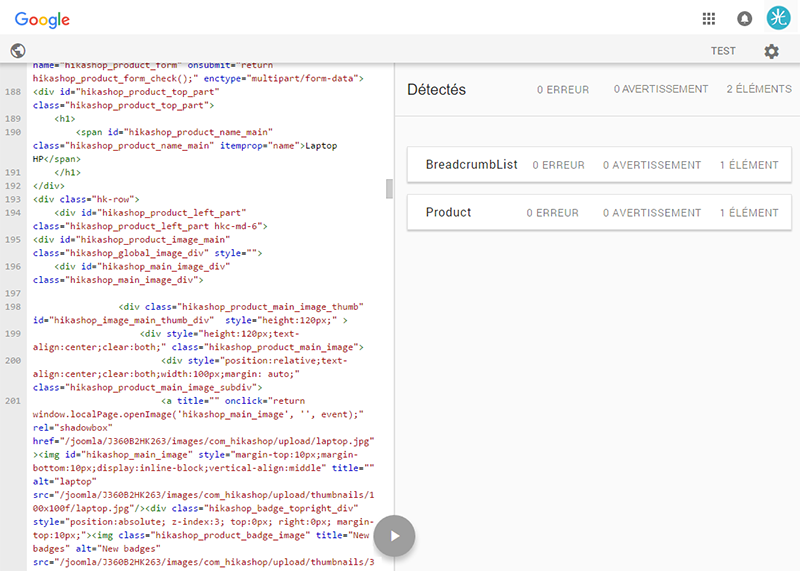Click the hk-row div on line 193

click(86, 200)
